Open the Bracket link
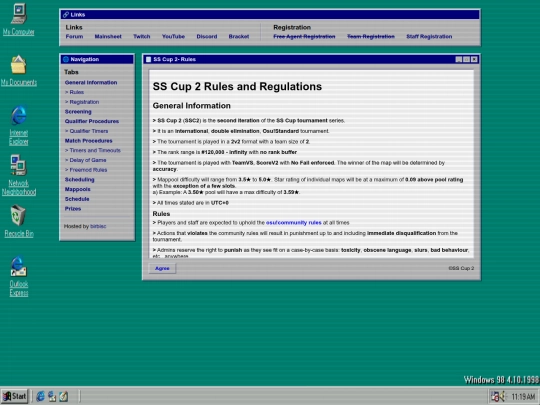 (x=239, y=37)
